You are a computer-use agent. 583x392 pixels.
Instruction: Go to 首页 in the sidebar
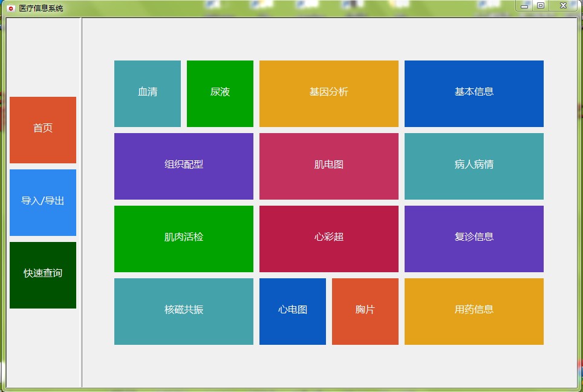pos(43,130)
